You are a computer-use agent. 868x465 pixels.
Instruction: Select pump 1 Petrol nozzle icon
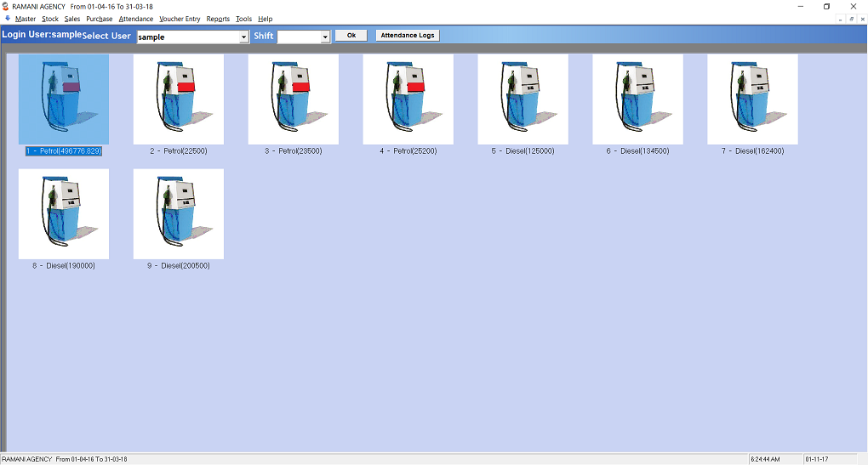(64, 99)
